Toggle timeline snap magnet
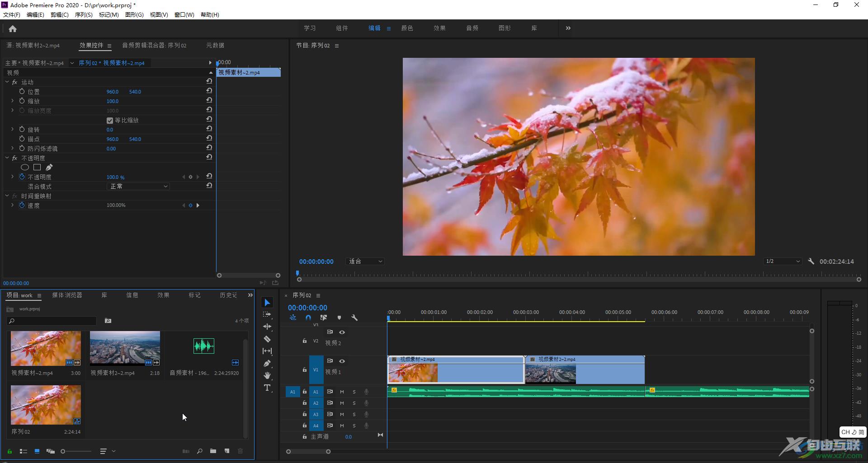 point(308,318)
